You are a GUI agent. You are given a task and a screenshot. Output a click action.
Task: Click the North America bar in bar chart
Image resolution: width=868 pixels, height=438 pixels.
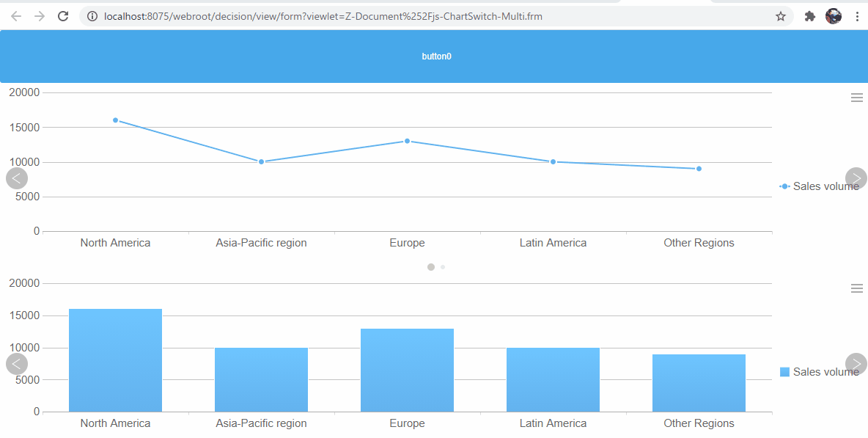click(115, 359)
